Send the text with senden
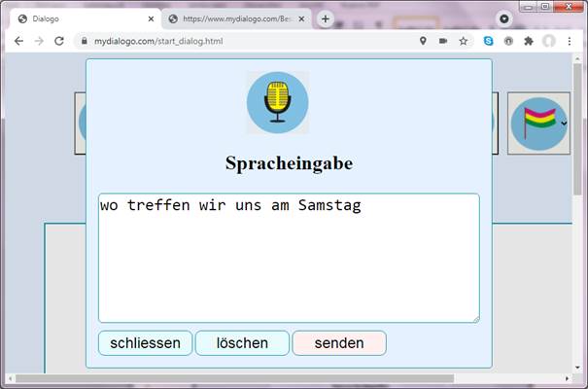588x389 pixels. pyautogui.click(x=339, y=343)
